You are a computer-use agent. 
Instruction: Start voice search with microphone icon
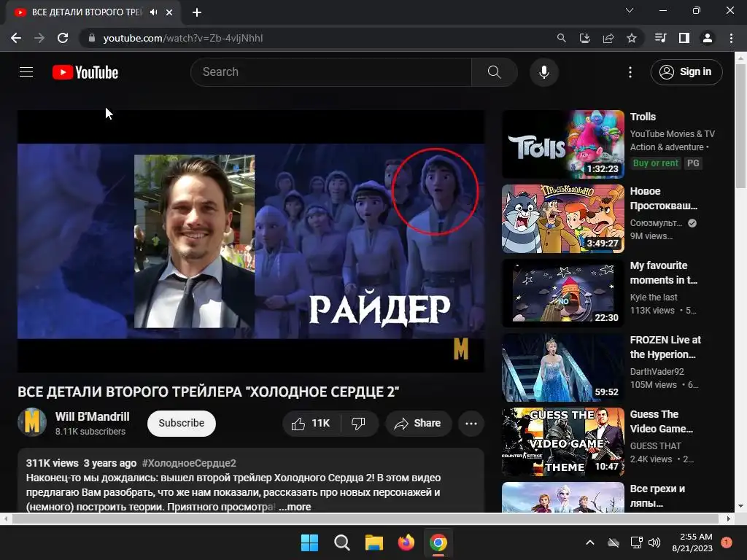pos(544,72)
